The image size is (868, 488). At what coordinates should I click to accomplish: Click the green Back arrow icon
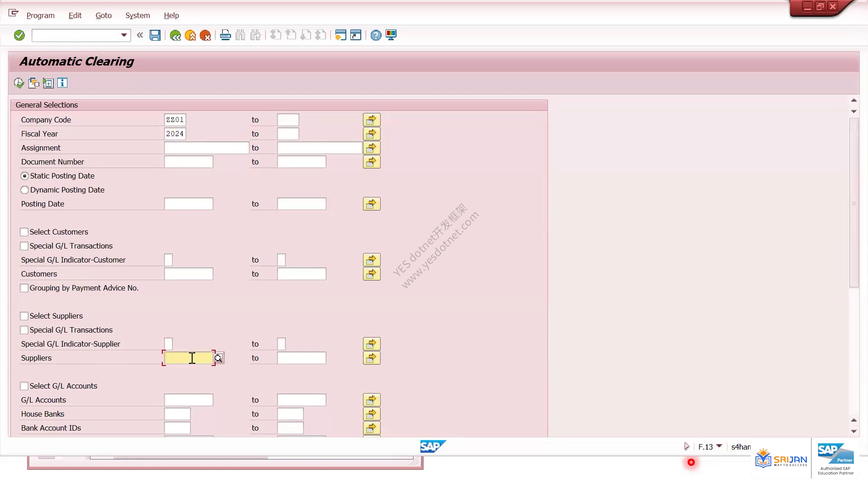coord(175,35)
